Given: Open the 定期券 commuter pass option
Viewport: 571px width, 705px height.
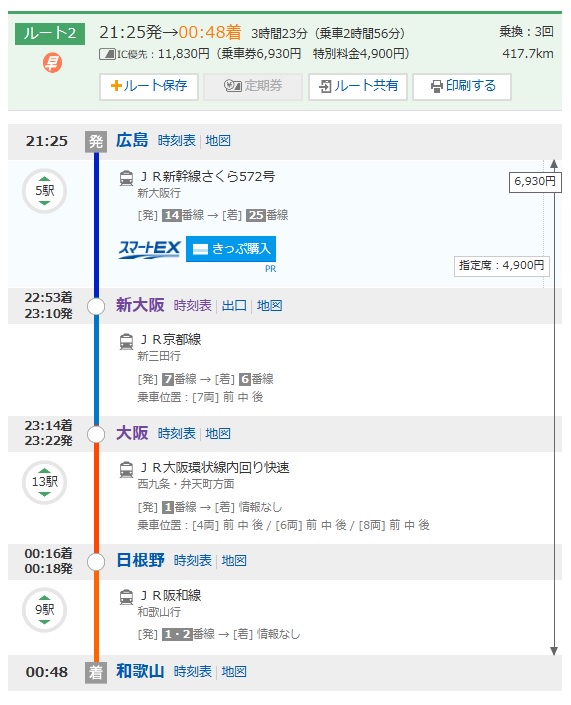Looking at the screenshot, I should tap(253, 86).
